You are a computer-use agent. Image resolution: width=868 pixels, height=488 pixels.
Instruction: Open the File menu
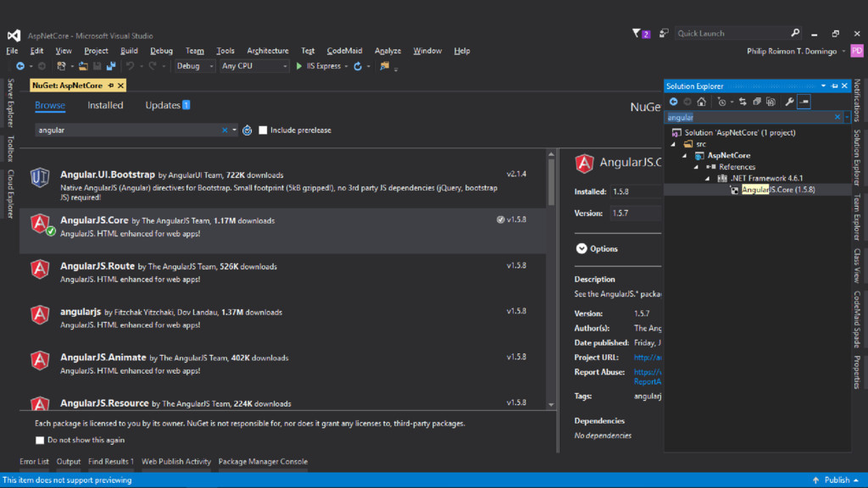coord(12,51)
